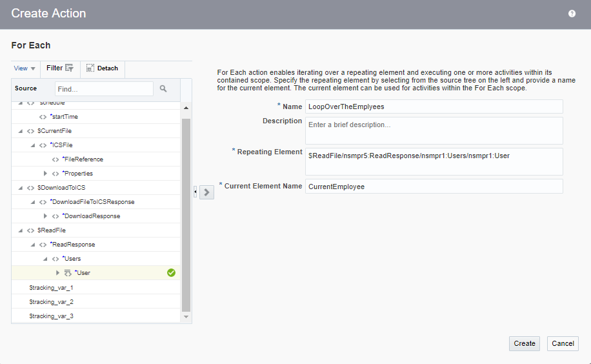591x364 pixels.
Task: Select the $tracking_var_1 row
Action: pyautogui.click(x=95, y=287)
